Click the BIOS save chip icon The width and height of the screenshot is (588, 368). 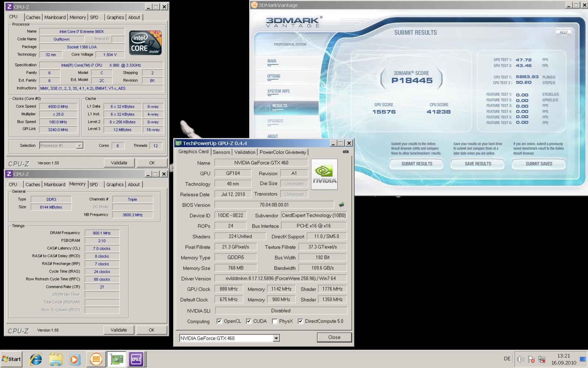(341, 205)
